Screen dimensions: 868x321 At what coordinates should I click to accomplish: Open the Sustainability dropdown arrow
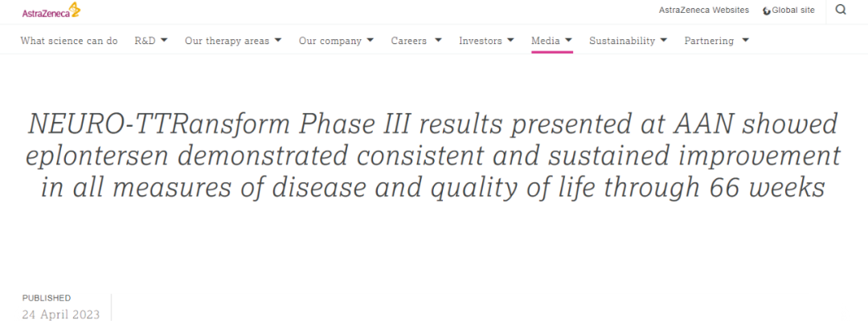(663, 40)
